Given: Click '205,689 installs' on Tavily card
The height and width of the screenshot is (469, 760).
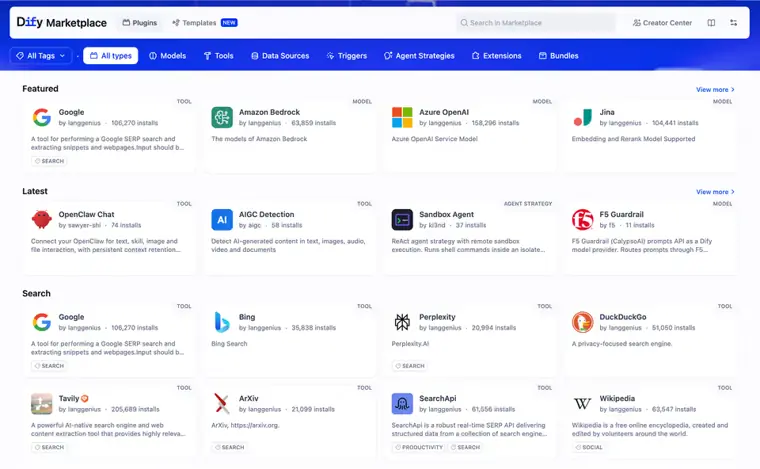Looking at the screenshot, I should pyautogui.click(x=135, y=409).
